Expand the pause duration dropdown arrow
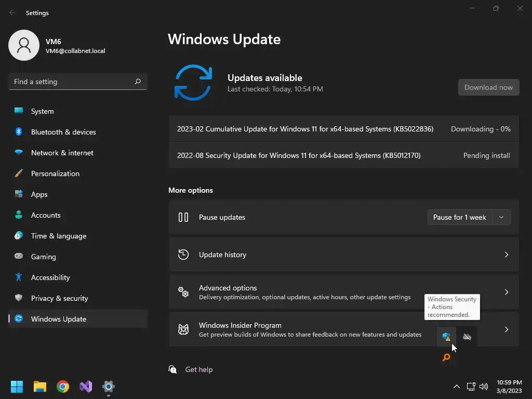Viewport: 532px width, 399px height. click(x=501, y=217)
